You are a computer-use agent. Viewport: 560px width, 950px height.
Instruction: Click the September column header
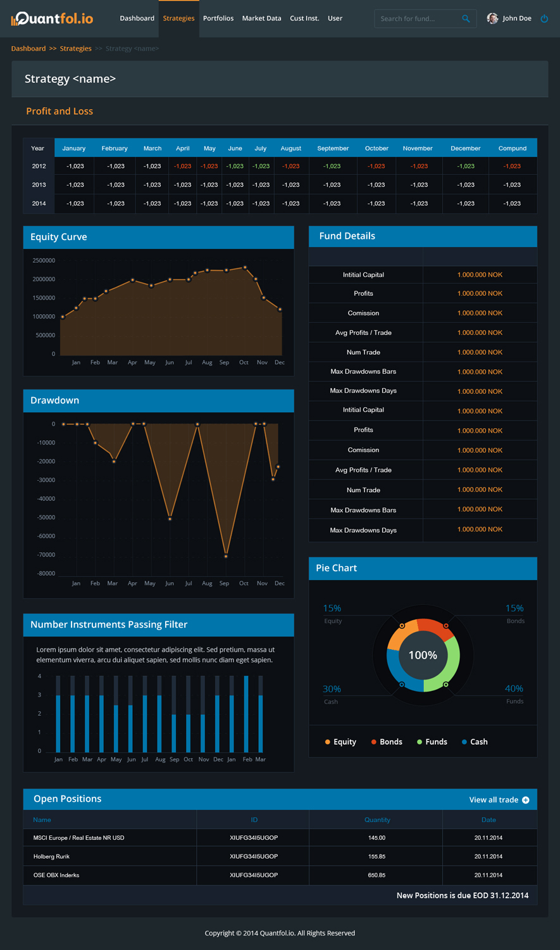[333, 148]
